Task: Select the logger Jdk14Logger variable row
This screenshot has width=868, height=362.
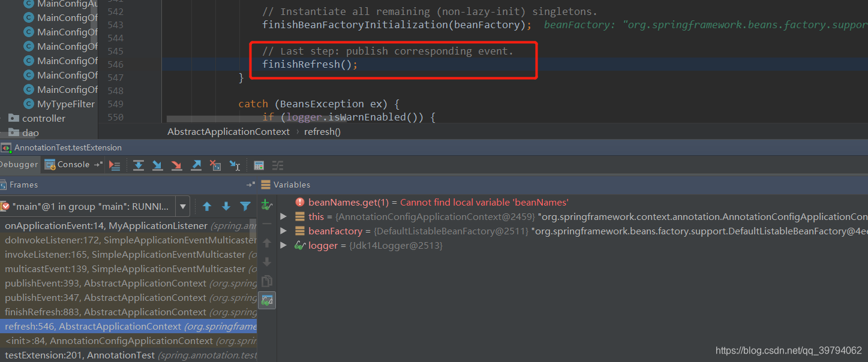Action: (x=572, y=246)
